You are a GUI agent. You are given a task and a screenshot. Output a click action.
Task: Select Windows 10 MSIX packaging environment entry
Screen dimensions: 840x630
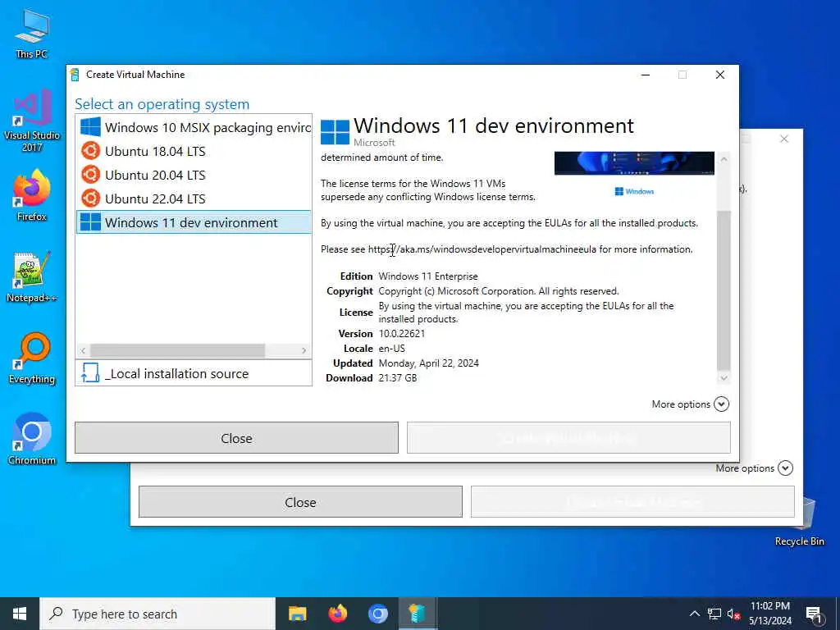tap(194, 127)
